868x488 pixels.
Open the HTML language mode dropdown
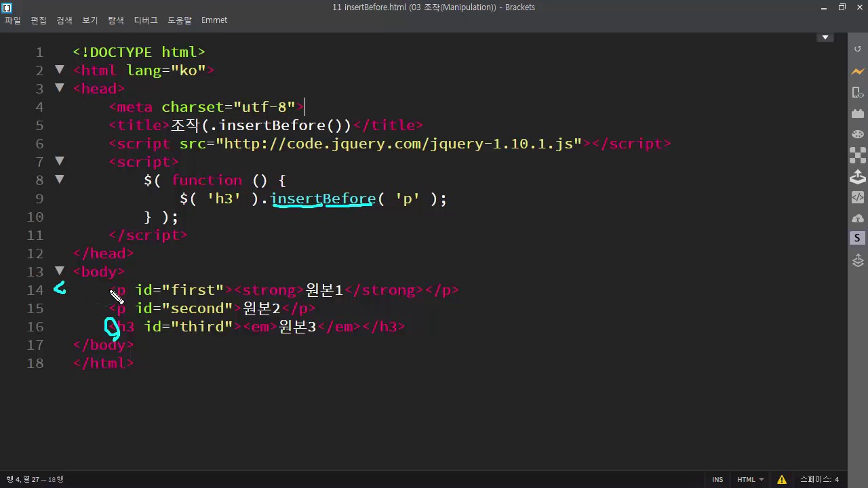750,479
